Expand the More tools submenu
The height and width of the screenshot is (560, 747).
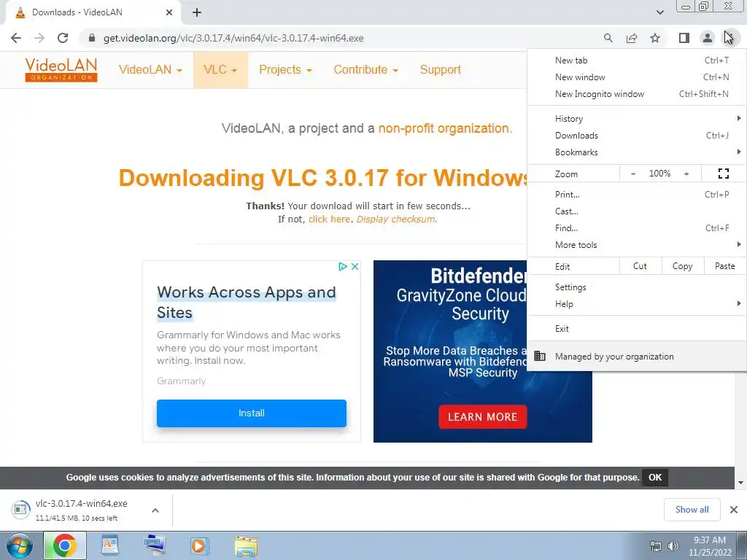coord(637,245)
